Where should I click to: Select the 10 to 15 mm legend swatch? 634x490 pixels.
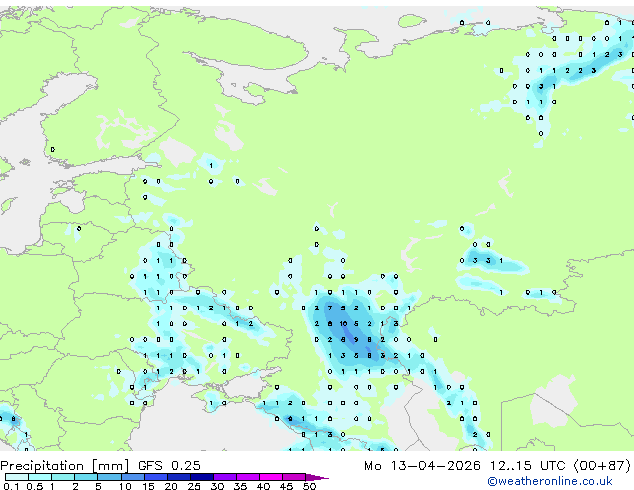(x=133, y=477)
